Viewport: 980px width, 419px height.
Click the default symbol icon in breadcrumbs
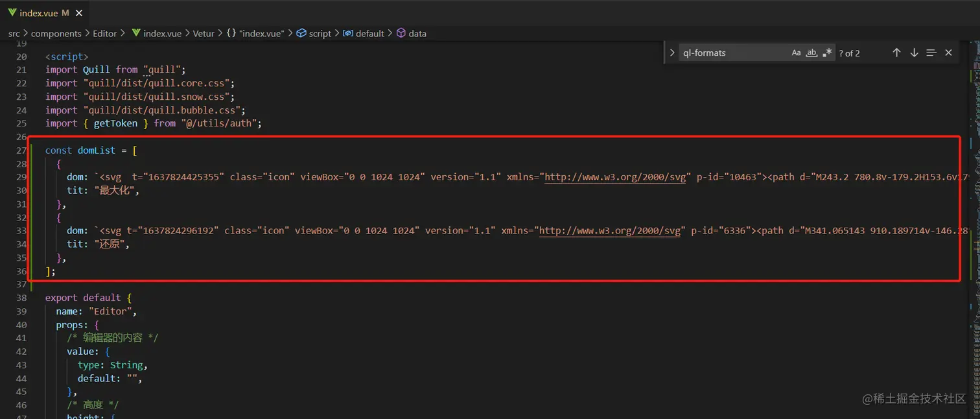click(x=348, y=33)
